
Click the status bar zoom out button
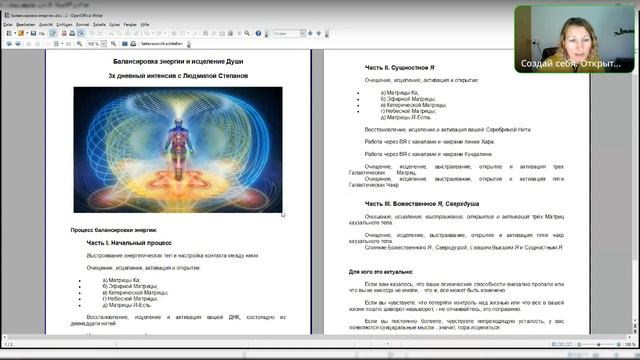[579, 344]
